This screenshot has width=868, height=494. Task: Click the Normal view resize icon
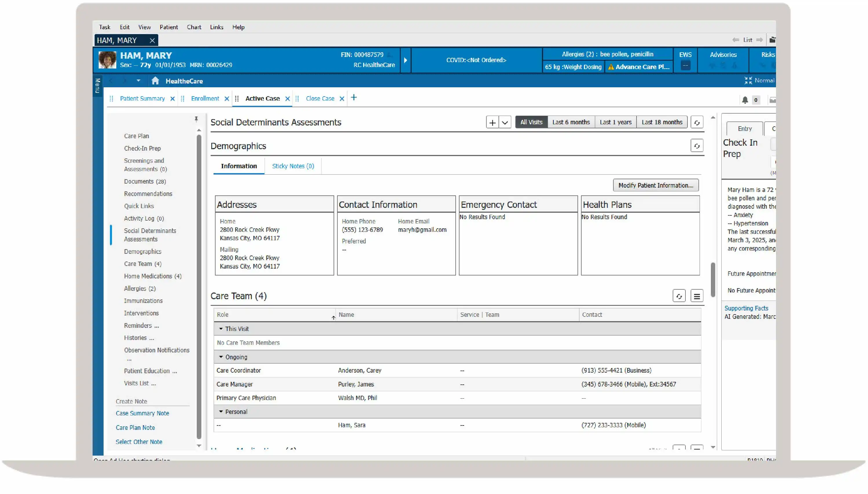tap(749, 80)
